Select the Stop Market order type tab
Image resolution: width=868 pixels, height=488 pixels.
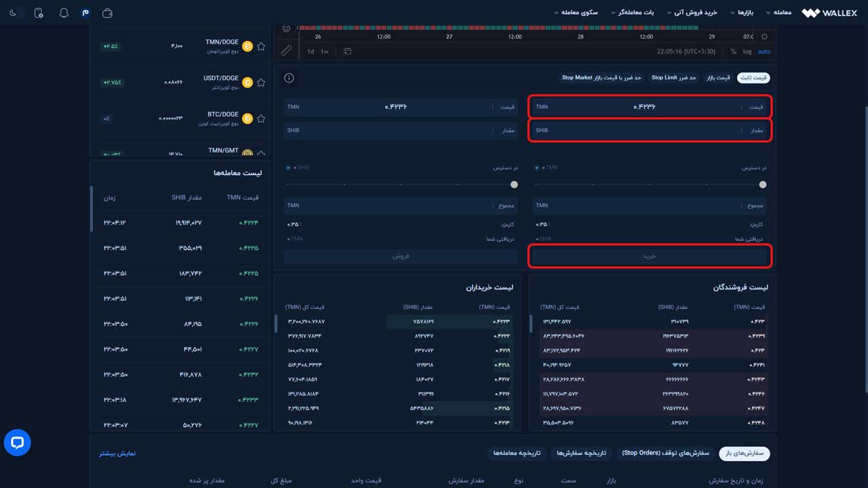[601, 78]
